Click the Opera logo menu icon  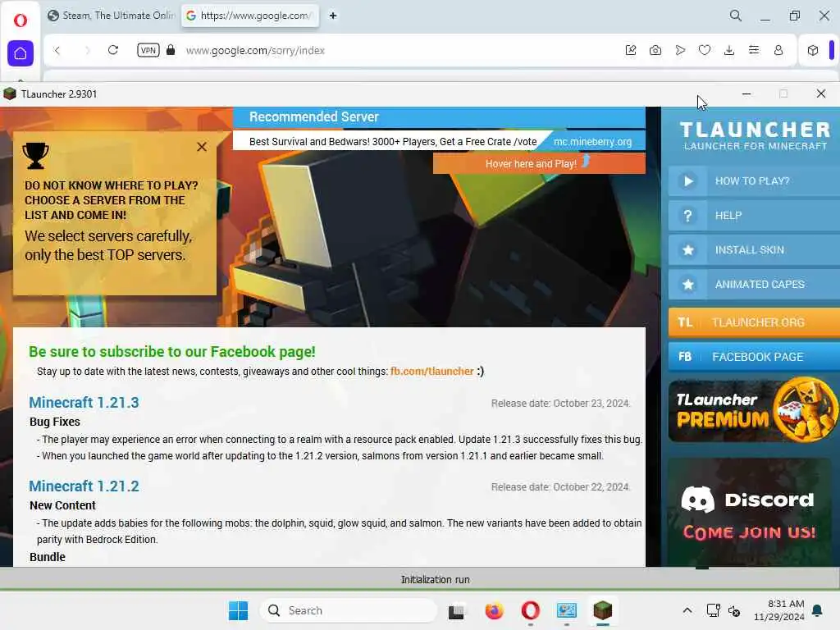point(21,21)
